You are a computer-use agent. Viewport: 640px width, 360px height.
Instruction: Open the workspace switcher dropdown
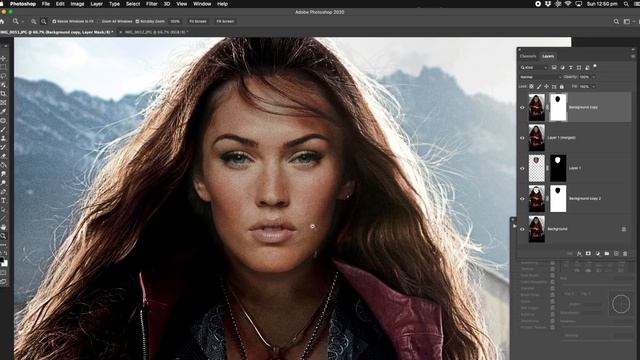tap(628, 21)
